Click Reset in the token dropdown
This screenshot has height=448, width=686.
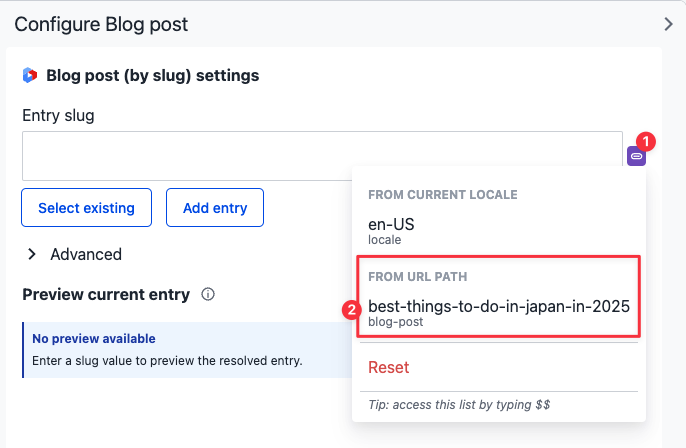click(x=388, y=367)
